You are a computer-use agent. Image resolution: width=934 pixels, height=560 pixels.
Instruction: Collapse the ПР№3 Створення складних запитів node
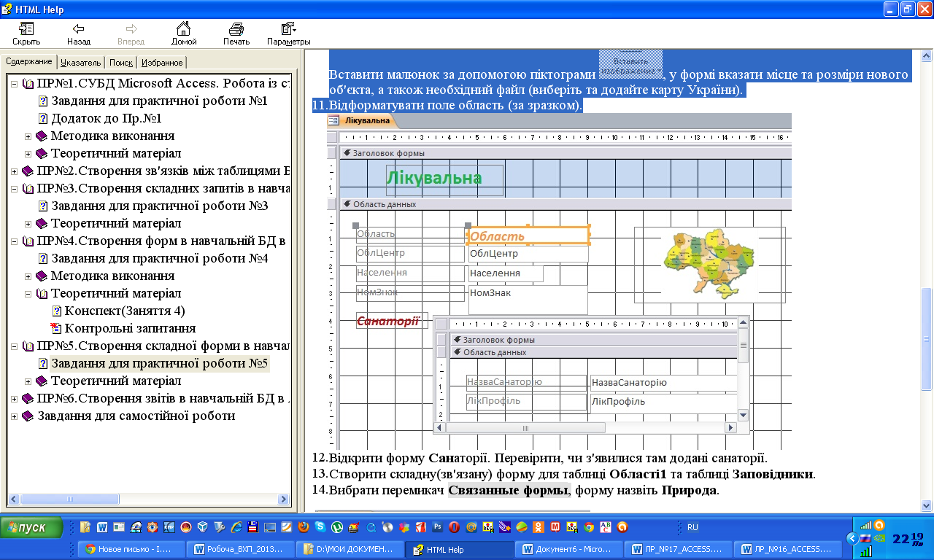[15, 189]
